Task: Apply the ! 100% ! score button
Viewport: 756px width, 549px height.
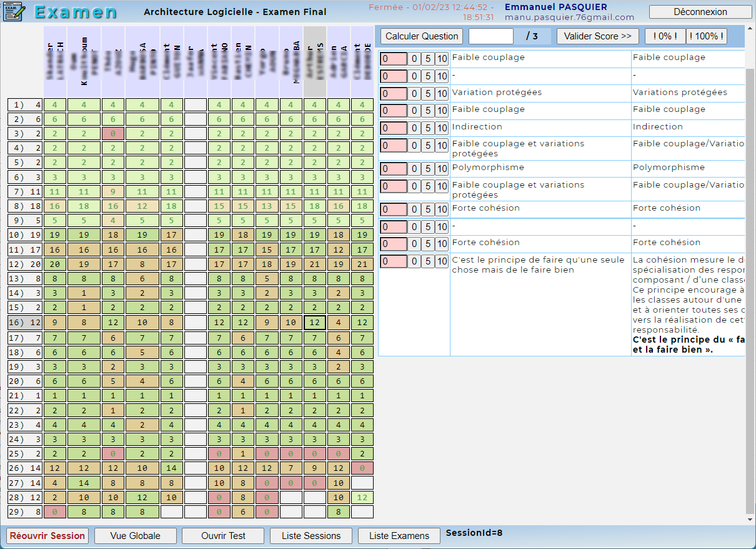Action: (x=707, y=36)
